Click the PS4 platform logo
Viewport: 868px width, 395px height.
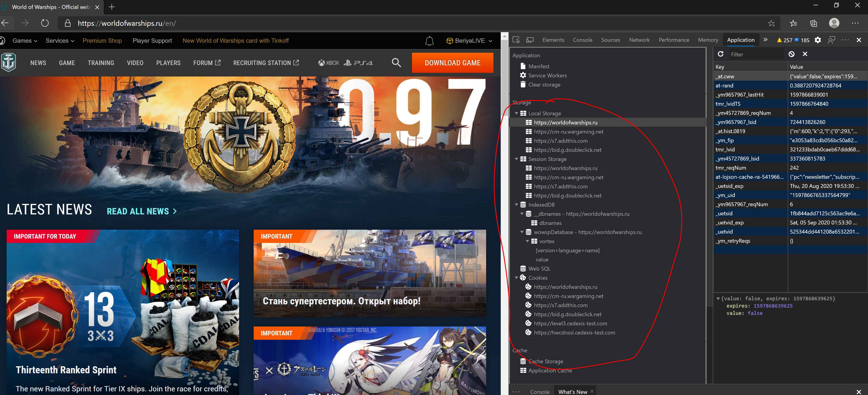358,63
